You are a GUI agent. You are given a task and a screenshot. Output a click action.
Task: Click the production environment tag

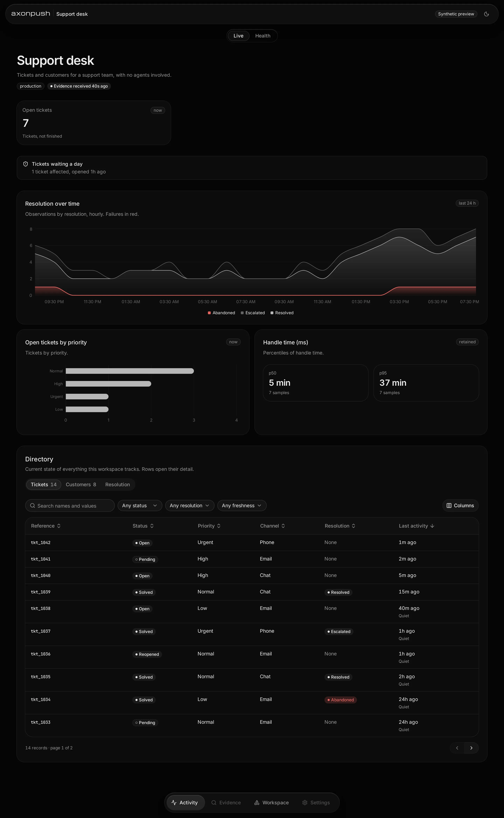[30, 86]
